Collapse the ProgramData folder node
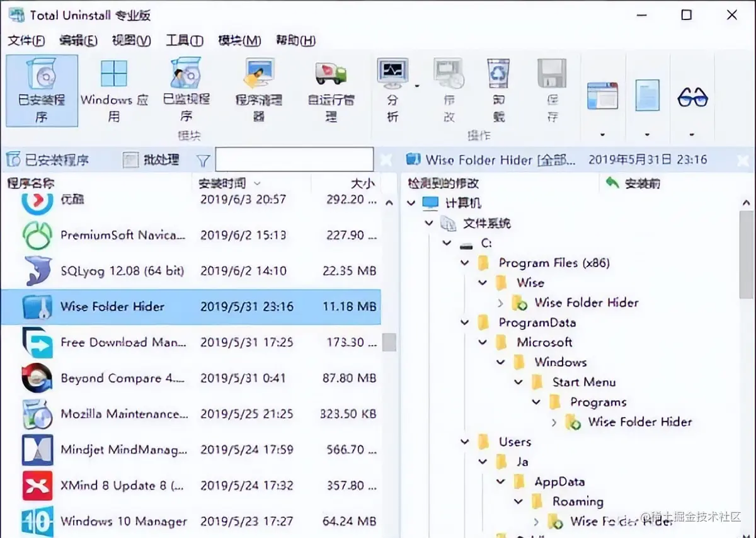This screenshot has height=538, width=756. click(465, 323)
